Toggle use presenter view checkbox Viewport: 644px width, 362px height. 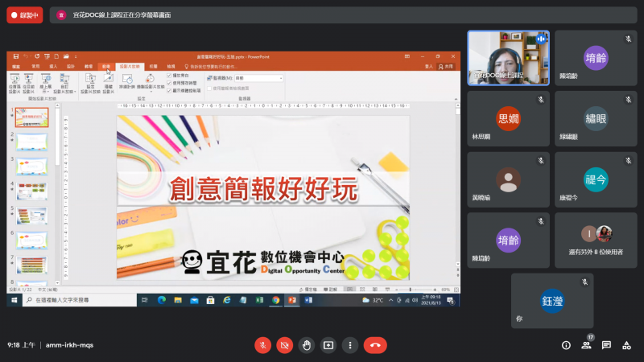pyautogui.click(x=209, y=88)
